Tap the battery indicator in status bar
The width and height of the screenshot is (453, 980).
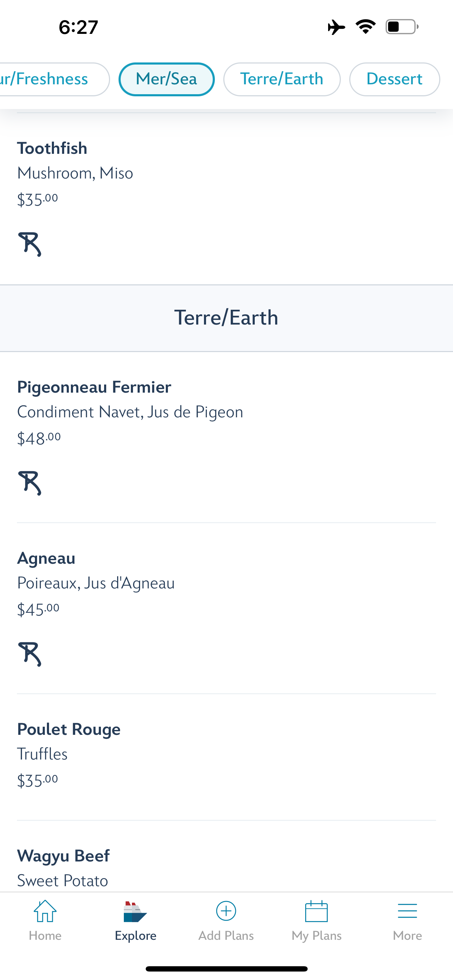(401, 27)
